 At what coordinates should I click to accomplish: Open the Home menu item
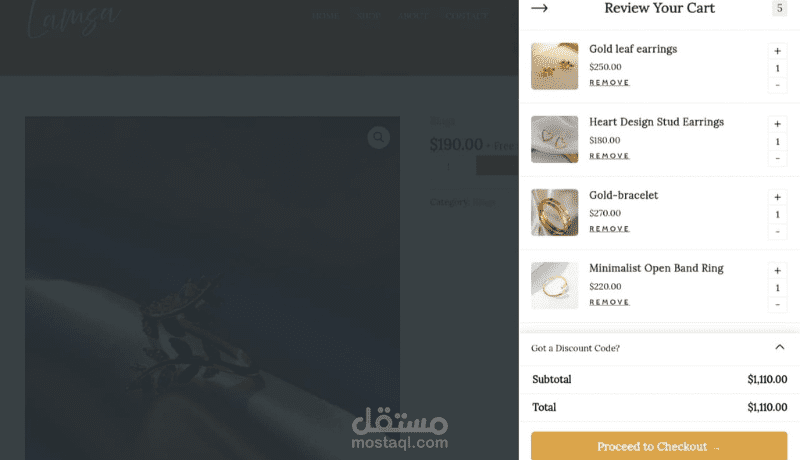[326, 16]
